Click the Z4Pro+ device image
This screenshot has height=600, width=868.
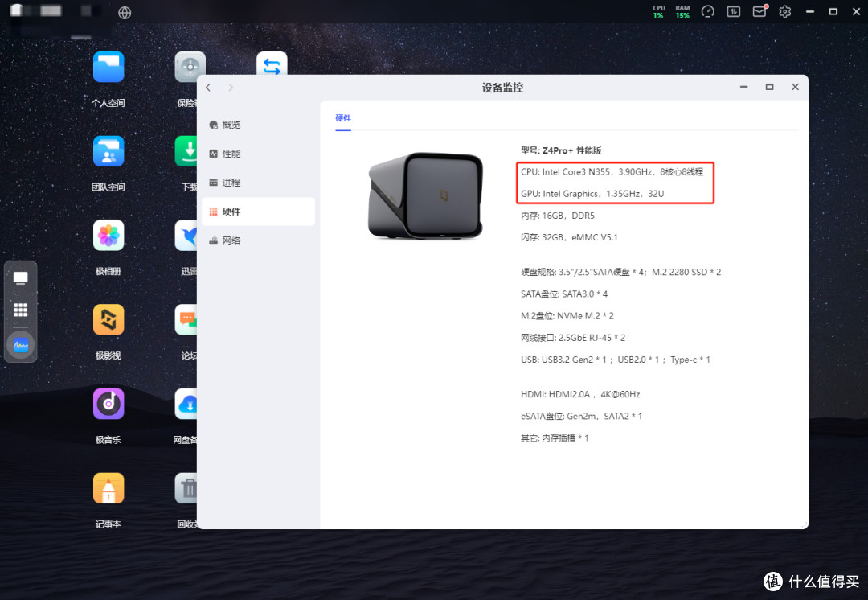[x=425, y=195]
